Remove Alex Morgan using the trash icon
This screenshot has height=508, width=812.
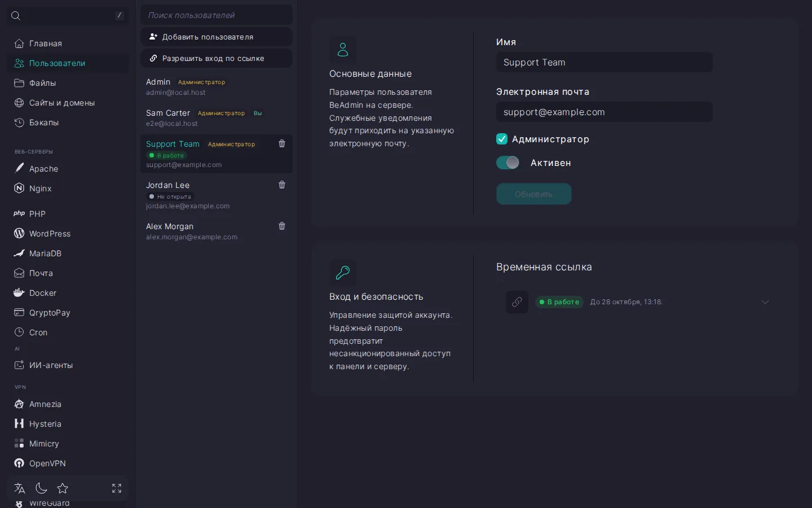pyautogui.click(x=282, y=226)
